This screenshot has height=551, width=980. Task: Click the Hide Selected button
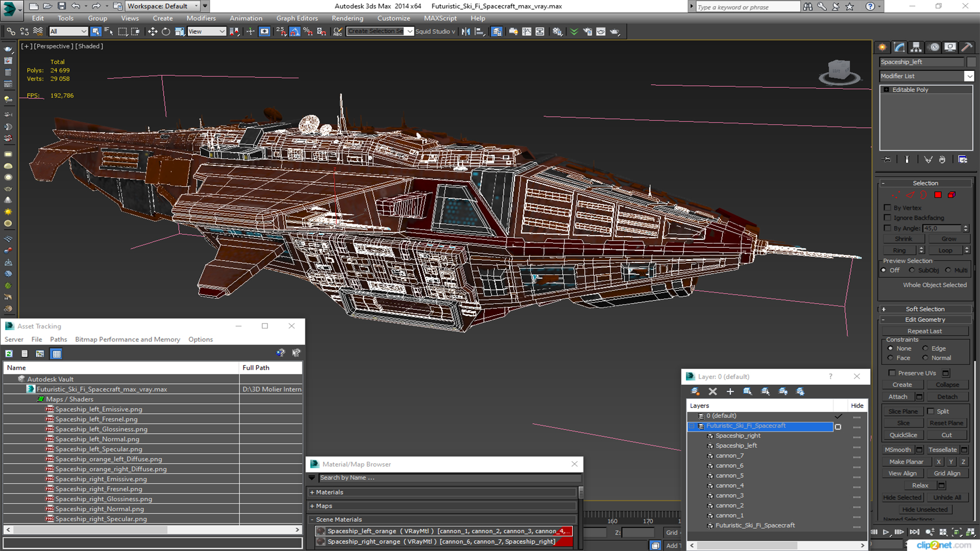point(902,497)
